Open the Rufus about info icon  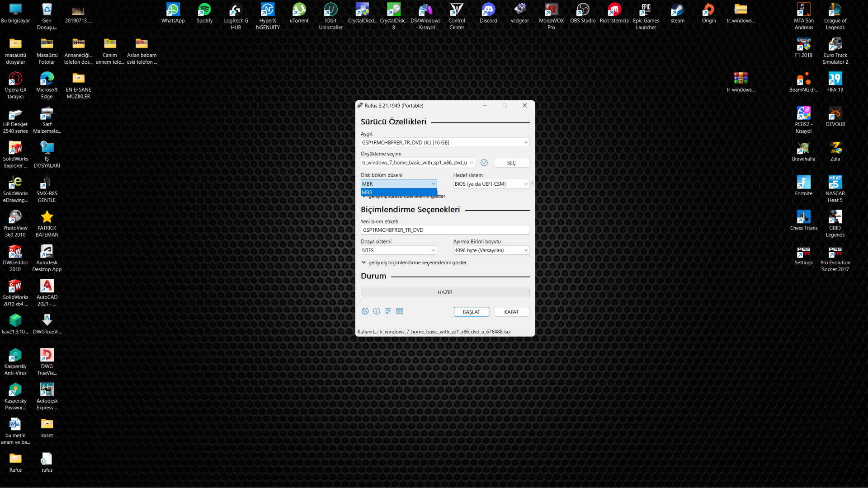pos(377,311)
